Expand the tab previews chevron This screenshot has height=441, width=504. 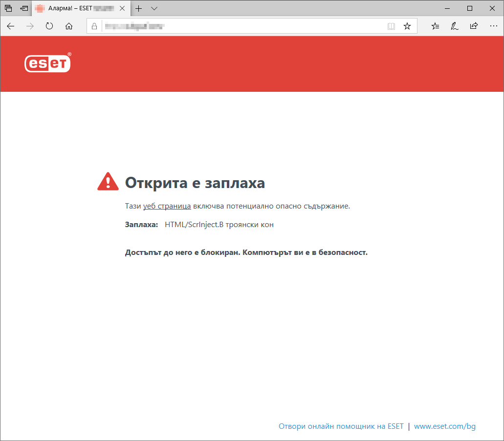tap(154, 8)
